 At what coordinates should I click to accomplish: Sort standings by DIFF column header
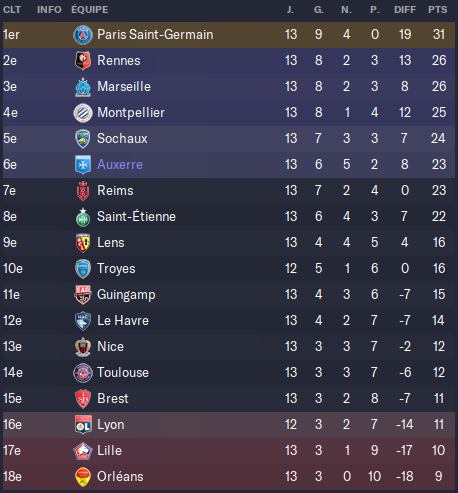pyautogui.click(x=405, y=10)
